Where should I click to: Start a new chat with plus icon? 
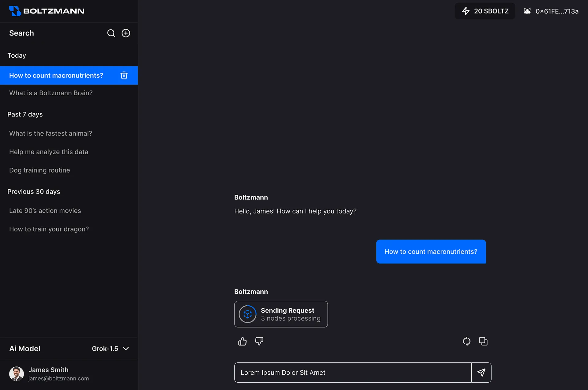(x=126, y=33)
